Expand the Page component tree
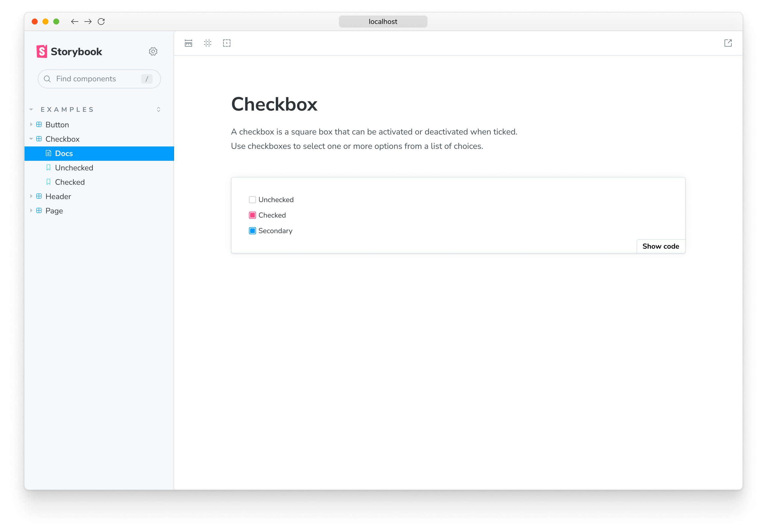767x532 pixels. pyautogui.click(x=32, y=211)
